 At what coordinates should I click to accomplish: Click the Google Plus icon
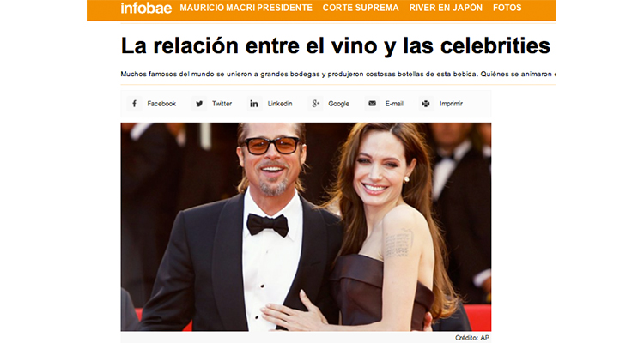(x=315, y=104)
